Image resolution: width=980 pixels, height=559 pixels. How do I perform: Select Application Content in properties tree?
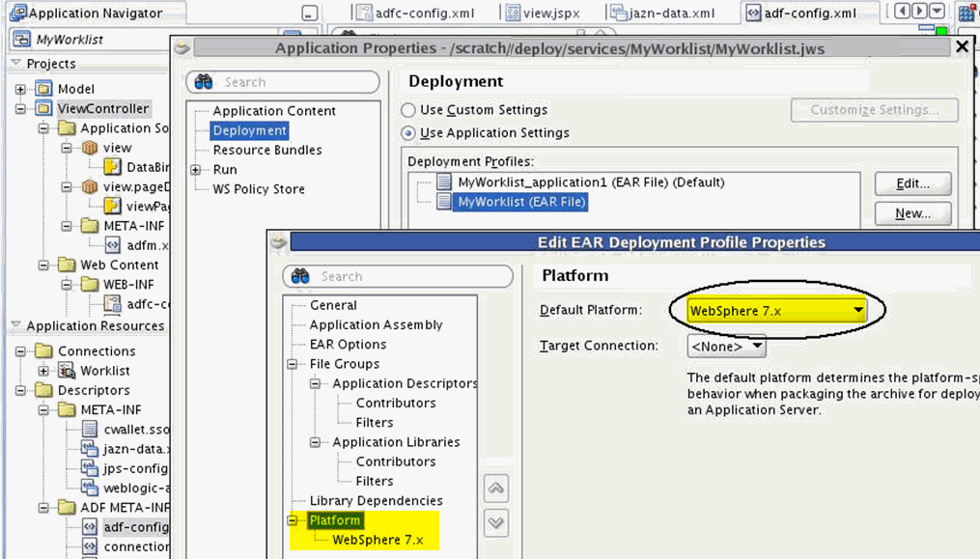pyautogui.click(x=274, y=111)
